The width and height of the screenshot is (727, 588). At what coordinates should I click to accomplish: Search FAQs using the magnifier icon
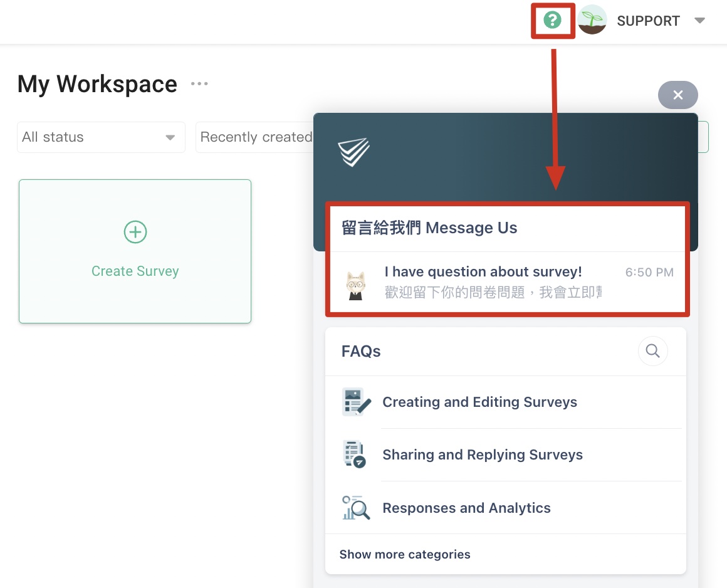point(652,351)
